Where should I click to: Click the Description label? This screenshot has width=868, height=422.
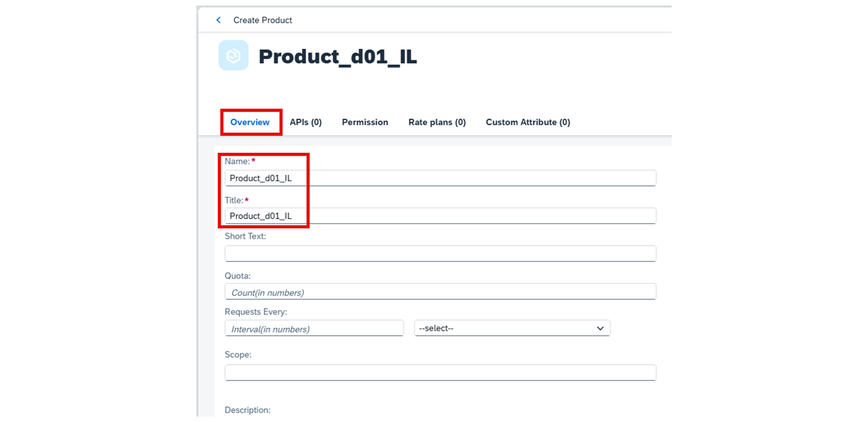[x=247, y=410]
